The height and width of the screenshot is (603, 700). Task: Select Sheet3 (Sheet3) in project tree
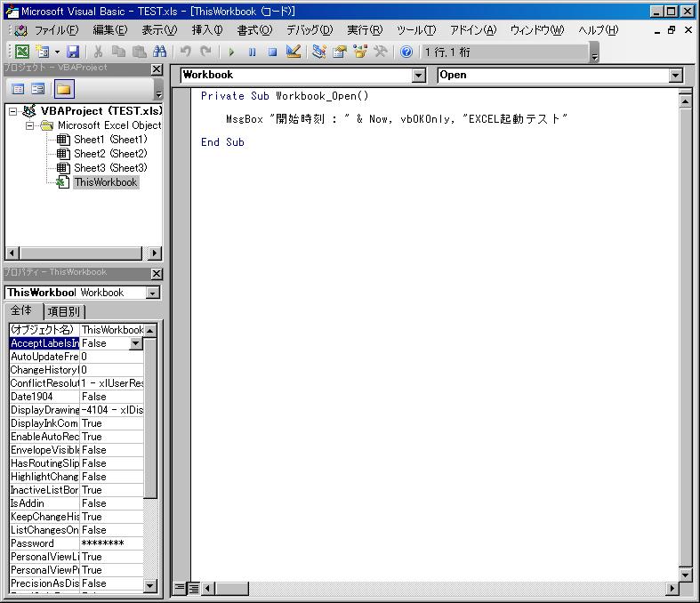[x=110, y=168]
